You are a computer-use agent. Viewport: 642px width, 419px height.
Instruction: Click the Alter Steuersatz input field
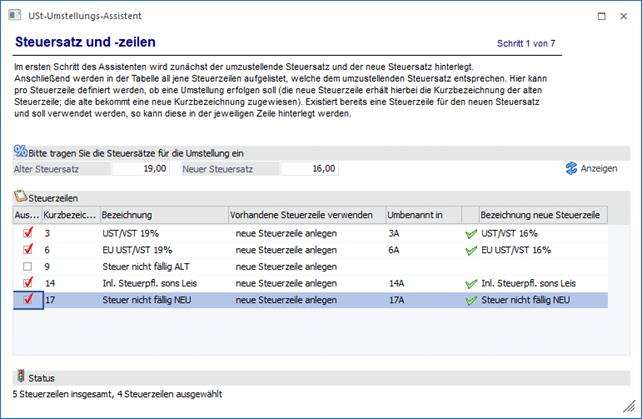point(139,169)
